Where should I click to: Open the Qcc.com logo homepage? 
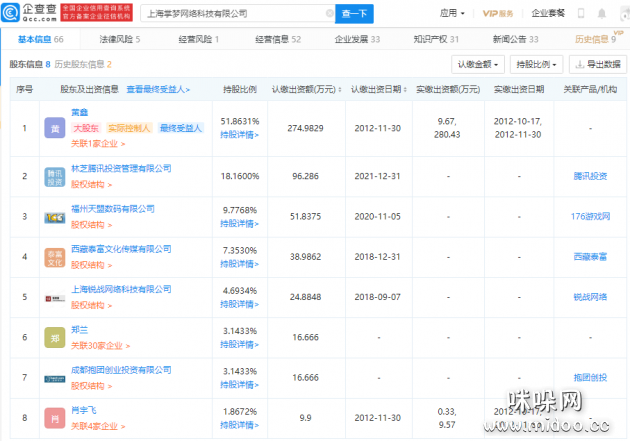[29, 13]
